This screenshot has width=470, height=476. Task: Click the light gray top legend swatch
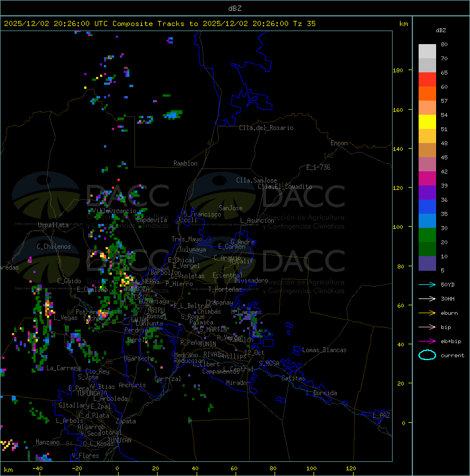tap(427, 51)
